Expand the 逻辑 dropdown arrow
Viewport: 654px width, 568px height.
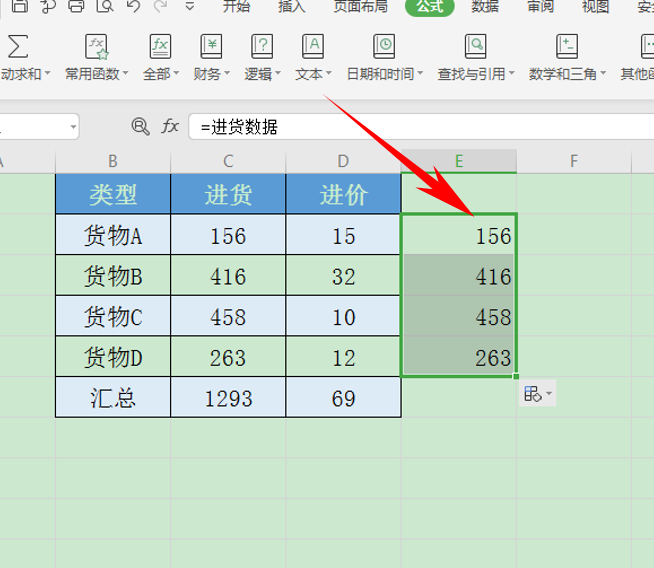pos(278,73)
